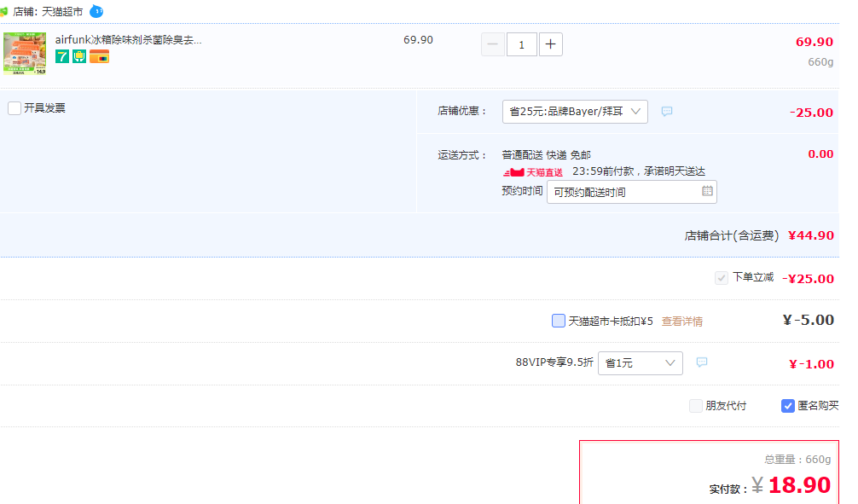This screenshot has height=504, width=858.
Task: Click the green 7-day return badge icon
Action: point(62,56)
